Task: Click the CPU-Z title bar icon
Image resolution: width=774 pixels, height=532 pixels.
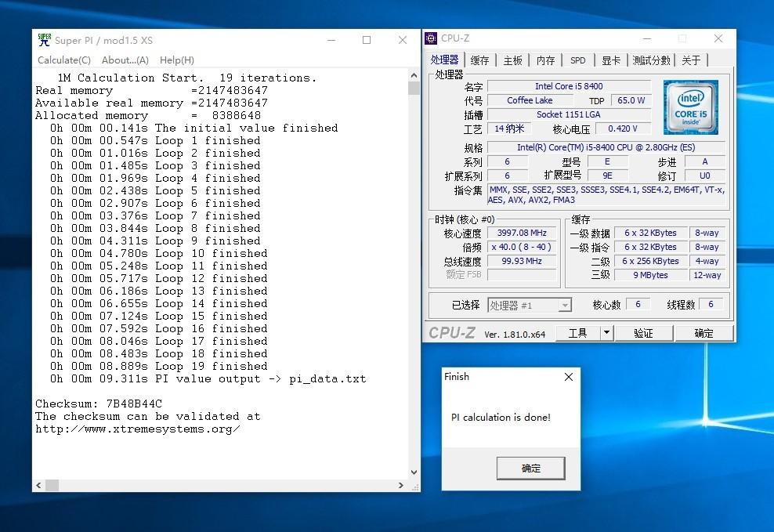Action: tap(431, 38)
